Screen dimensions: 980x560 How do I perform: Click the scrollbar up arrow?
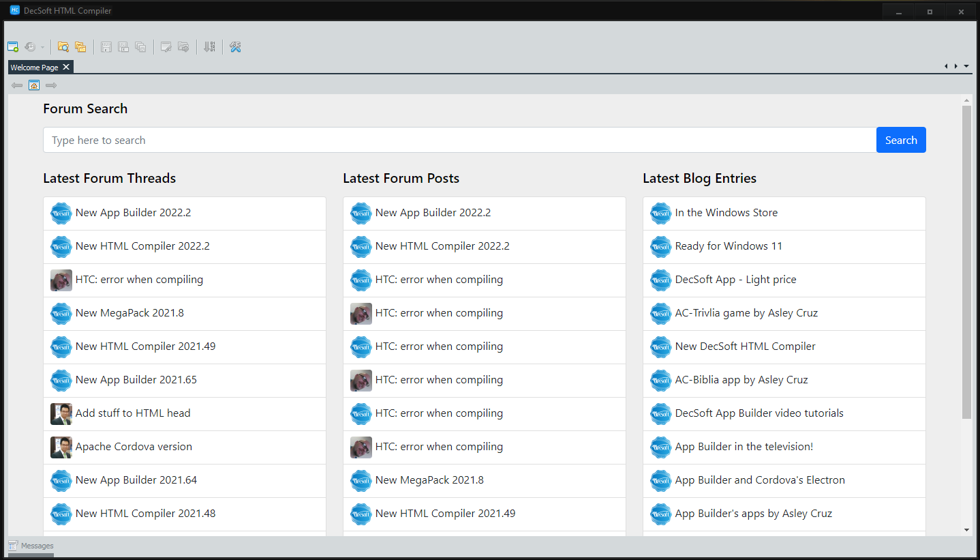966,101
